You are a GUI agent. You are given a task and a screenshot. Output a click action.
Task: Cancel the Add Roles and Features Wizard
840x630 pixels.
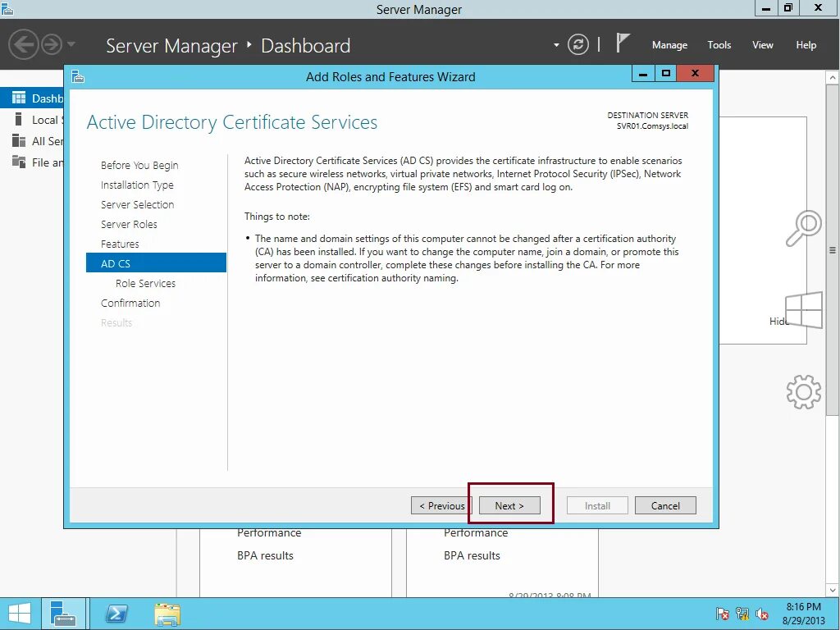[665, 505]
